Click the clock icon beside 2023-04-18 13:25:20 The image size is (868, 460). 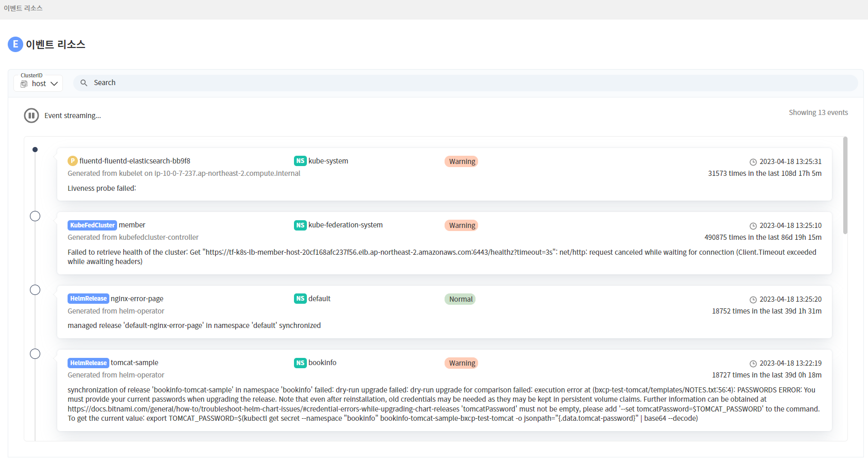(753, 300)
